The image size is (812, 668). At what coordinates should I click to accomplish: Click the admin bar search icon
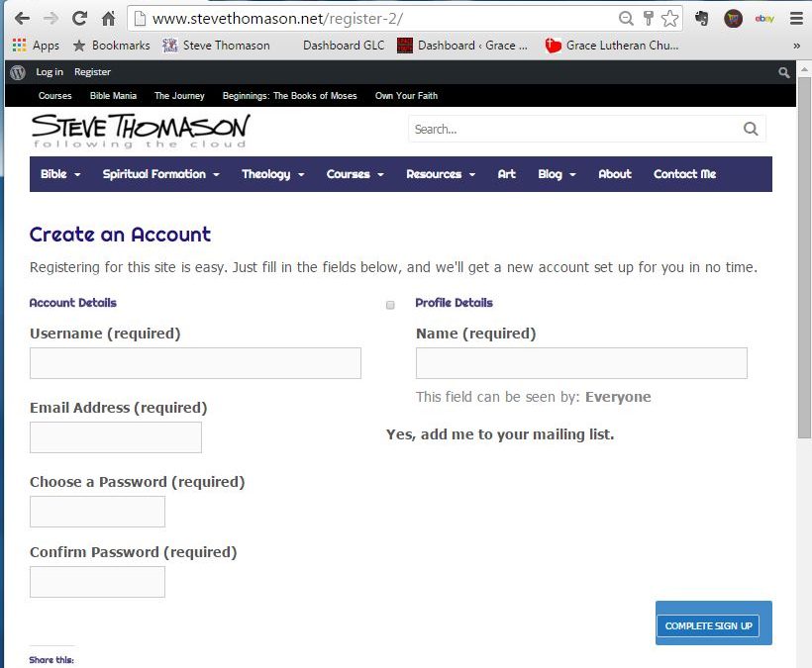click(783, 72)
